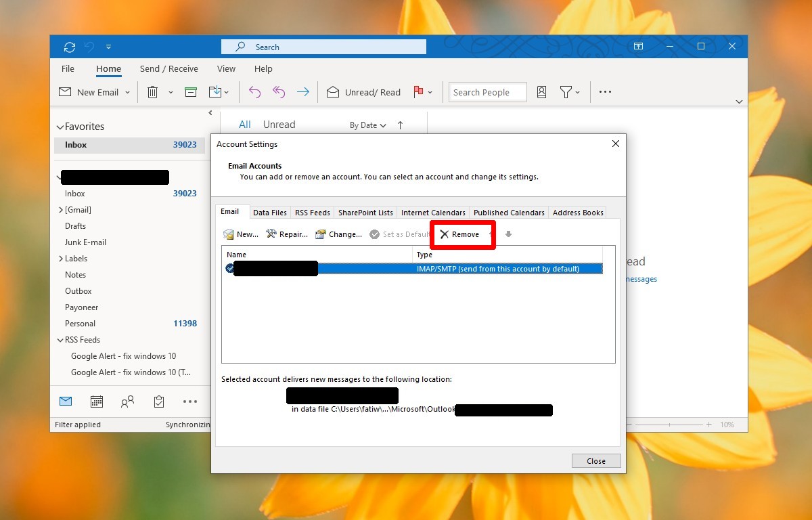This screenshot has width=812, height=520.
Task: Open the Send / Receive ribbon tab
Action: tap(169, 68)
